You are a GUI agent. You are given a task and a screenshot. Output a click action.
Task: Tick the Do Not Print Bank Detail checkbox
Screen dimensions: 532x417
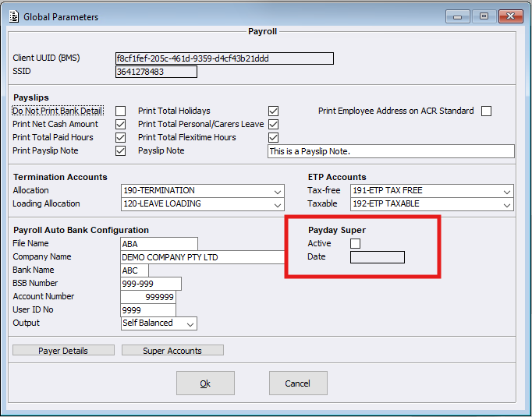point(120,111)
